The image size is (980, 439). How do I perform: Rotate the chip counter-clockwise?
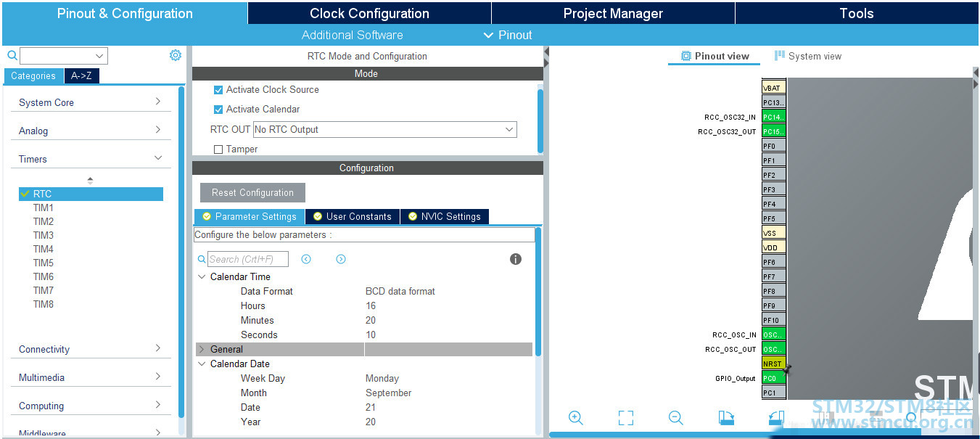pyautogui.click(x=776, y=417)
